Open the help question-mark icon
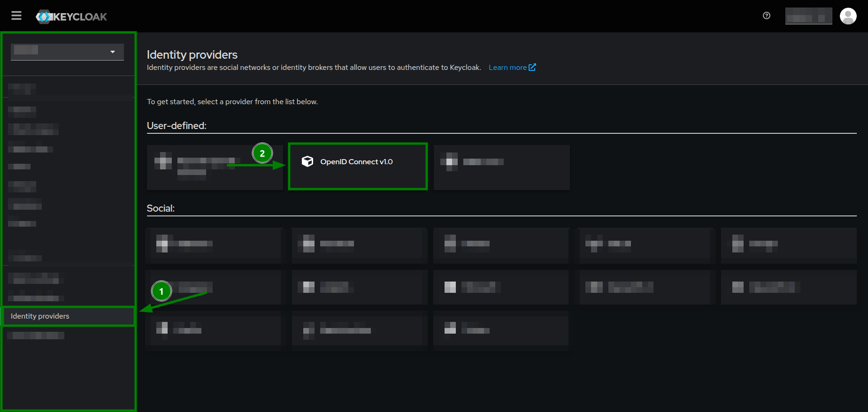This screenshot has width=868, height=412. [767, 15]
